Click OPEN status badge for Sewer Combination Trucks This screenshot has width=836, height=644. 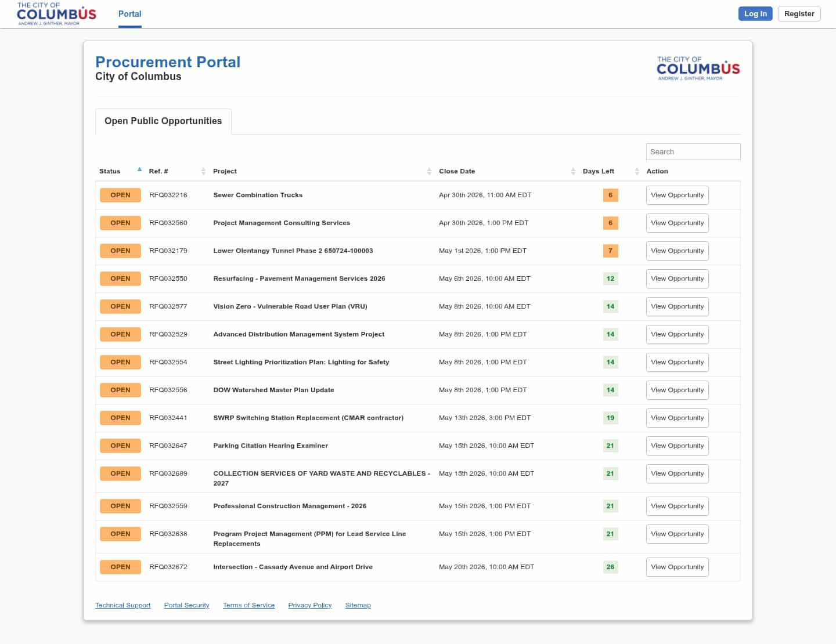pos(120,195)
